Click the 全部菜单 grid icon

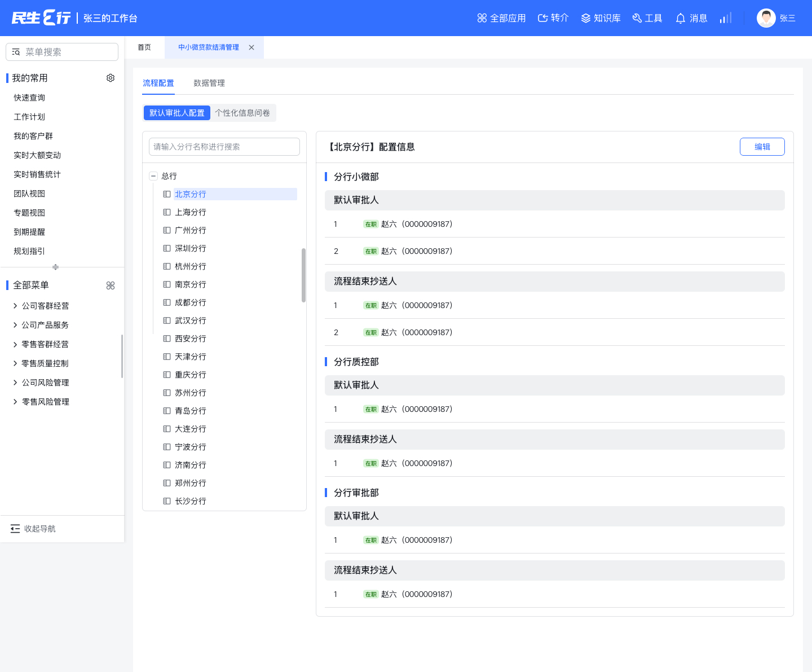111,286
